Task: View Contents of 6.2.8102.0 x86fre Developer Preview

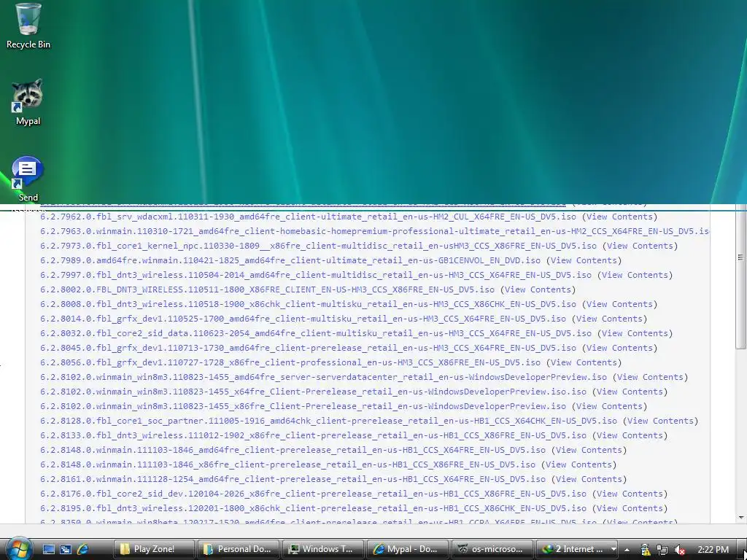Action: tap(609, 406)
